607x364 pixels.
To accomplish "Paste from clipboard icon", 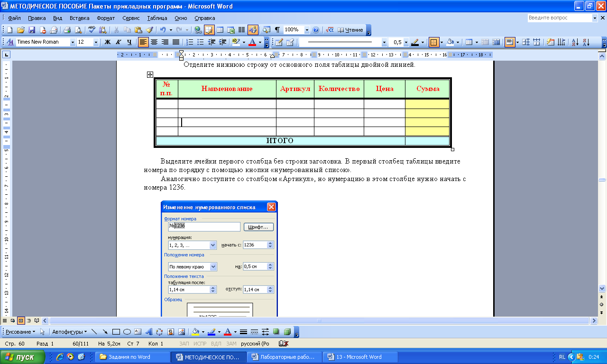I will pos(138,30).
